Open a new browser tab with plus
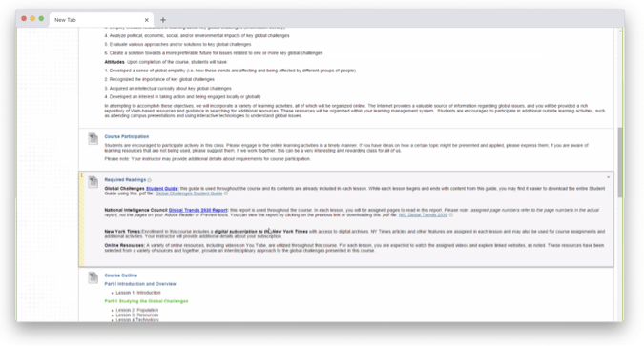This screenshot has height=346, width=644. coord(163,20)
